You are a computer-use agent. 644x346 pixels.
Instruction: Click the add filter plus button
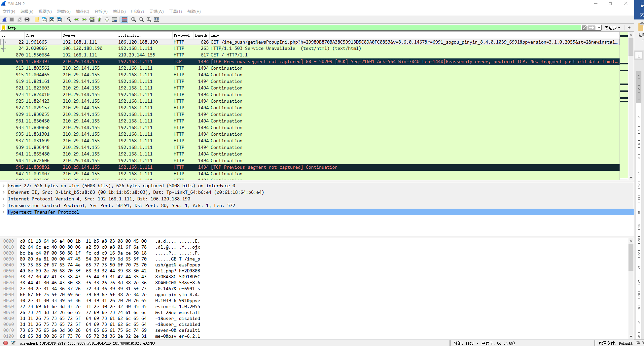click(x=629, y=28)
